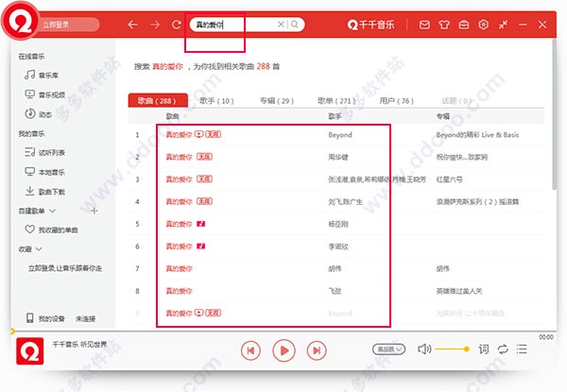Show lyrics with the 词 button

click(483, 349)
